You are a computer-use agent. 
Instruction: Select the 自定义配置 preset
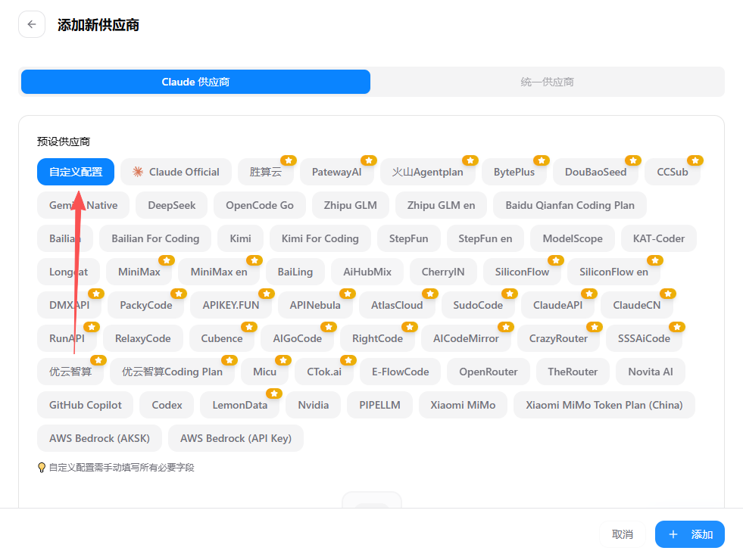(x=76, y=172)
